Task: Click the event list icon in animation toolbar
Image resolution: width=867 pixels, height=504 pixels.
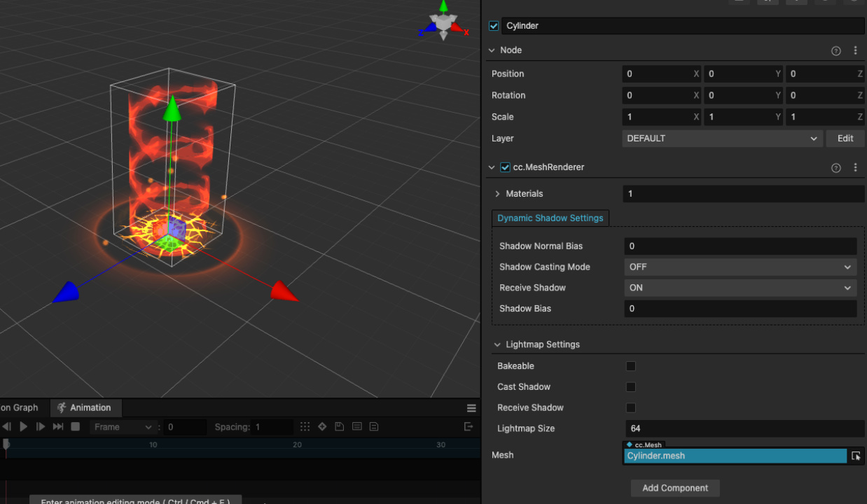Action: (x=374, y=426)
